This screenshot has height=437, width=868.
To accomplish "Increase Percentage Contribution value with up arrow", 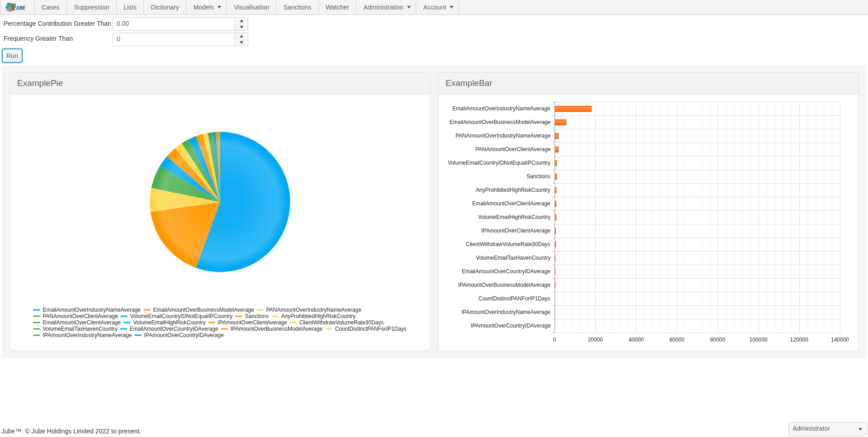I will (x=242, y=21).
